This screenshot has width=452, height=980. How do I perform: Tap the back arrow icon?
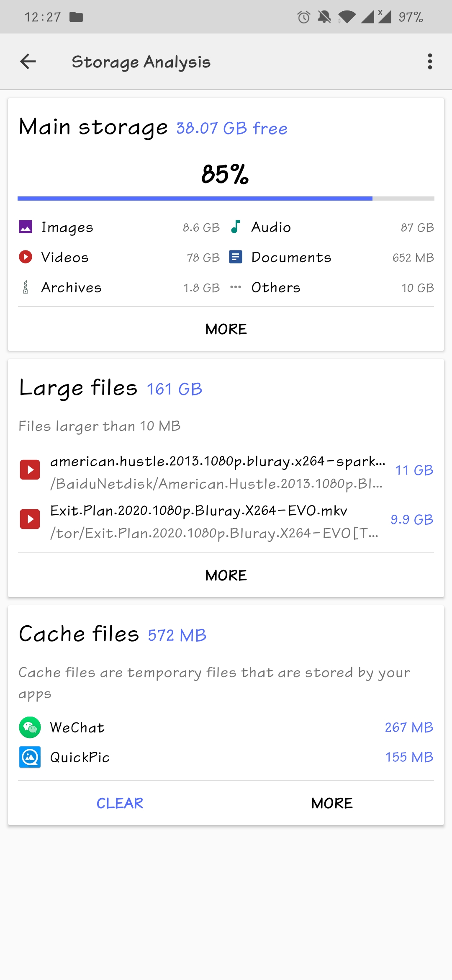28,62
